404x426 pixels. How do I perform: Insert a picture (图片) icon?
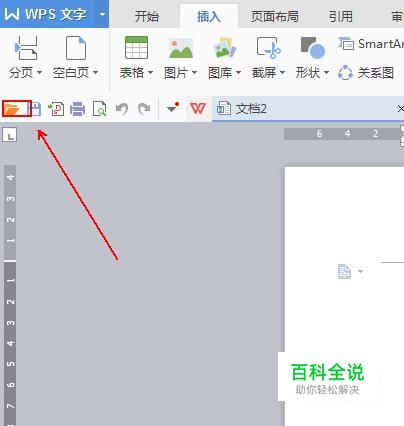[180, 48]
